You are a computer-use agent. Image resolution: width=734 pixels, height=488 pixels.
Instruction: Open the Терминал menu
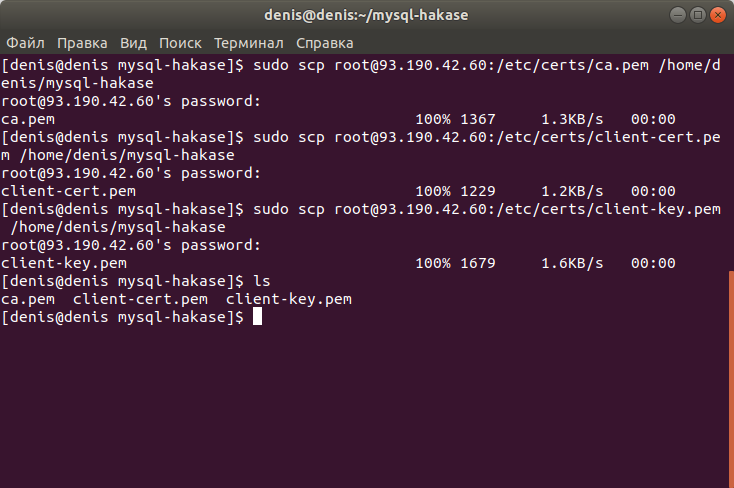coord(249,43)
